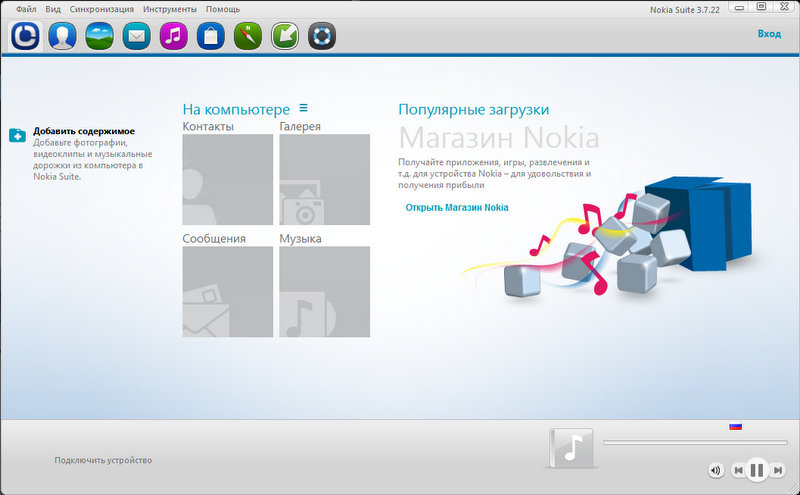
Task: Click Подключить устройство at the bottom
Action: coord(103,460)
